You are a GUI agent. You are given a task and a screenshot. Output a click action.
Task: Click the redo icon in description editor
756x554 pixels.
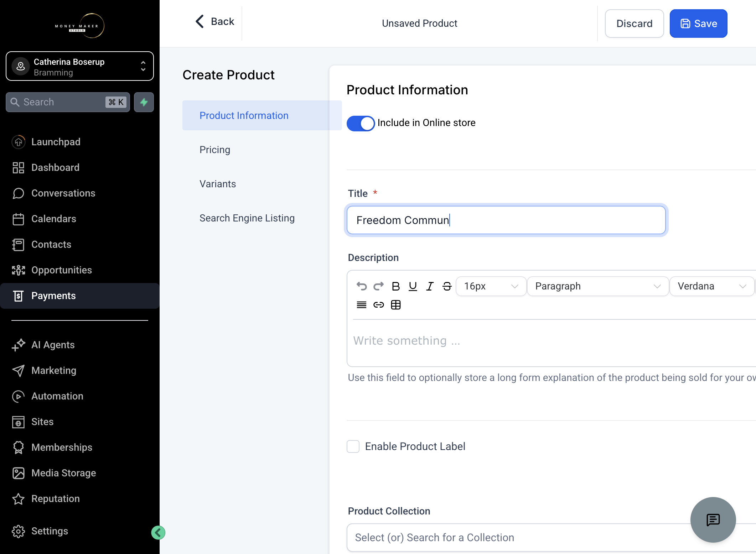[379, 286]
